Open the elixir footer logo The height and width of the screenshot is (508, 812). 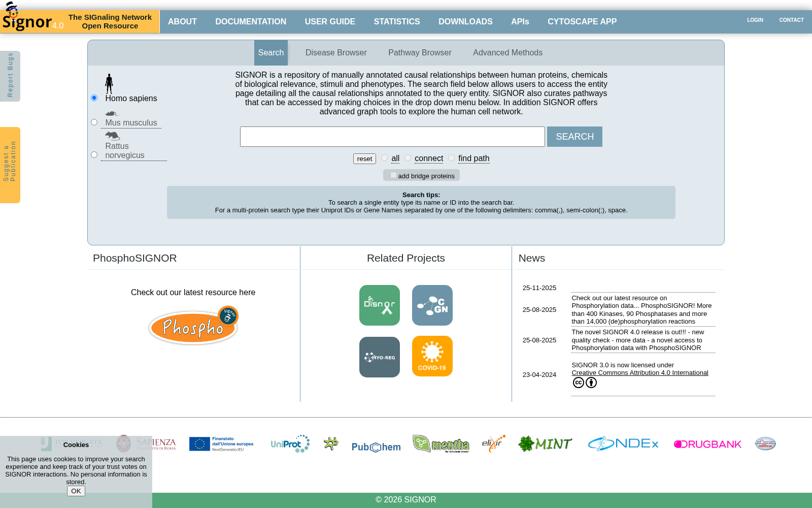[493, 443]
